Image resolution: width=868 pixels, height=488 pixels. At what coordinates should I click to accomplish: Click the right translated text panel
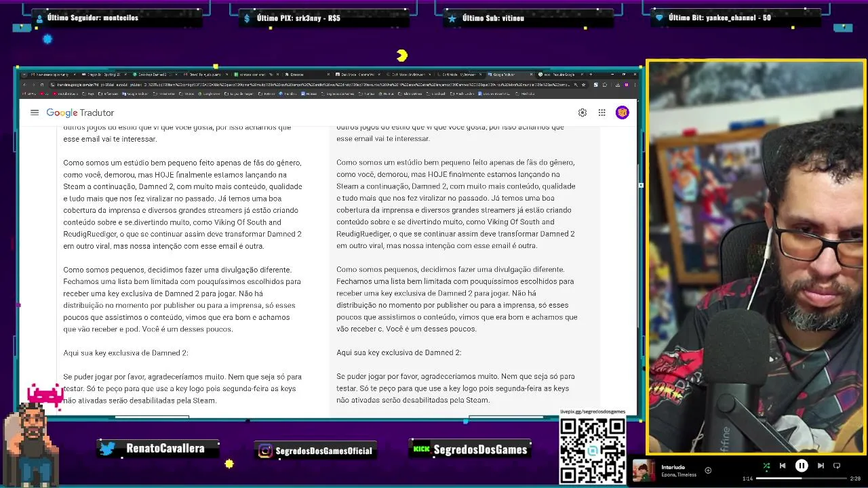(465, 270)
